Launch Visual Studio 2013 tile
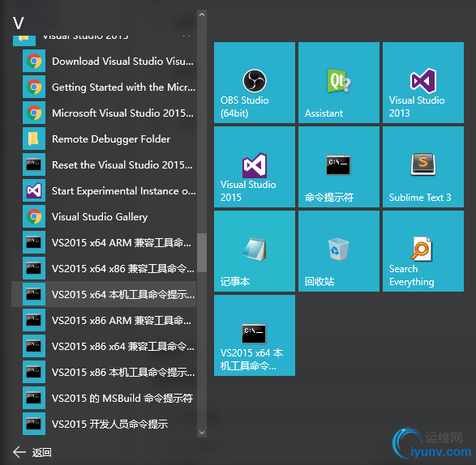476x465 pixels. pyautogui.click(x=423, y=83)
